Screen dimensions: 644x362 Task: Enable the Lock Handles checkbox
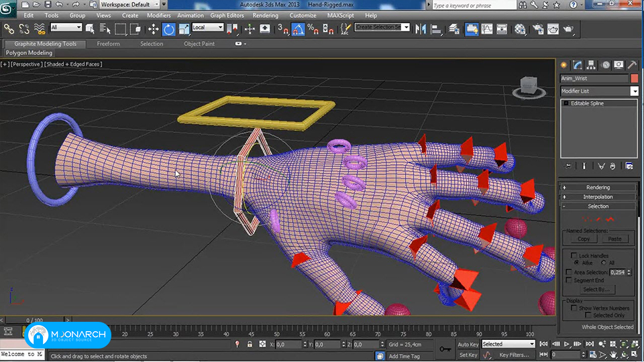(574, 255)
